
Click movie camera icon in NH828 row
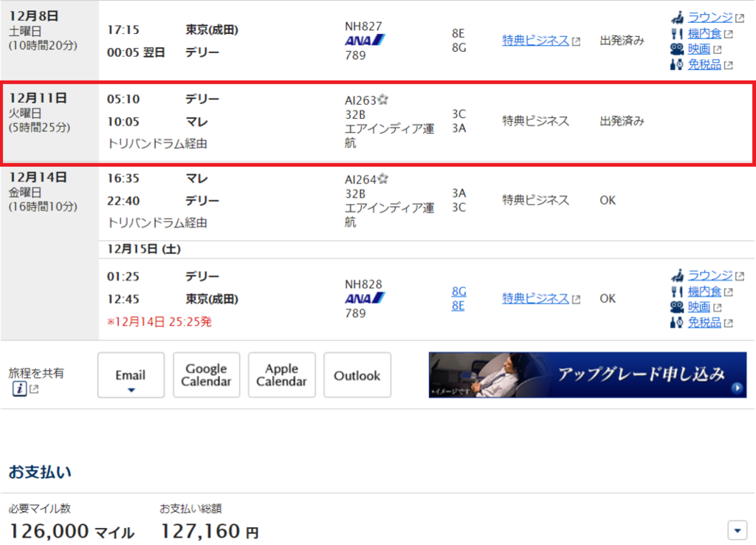(677, 306)
